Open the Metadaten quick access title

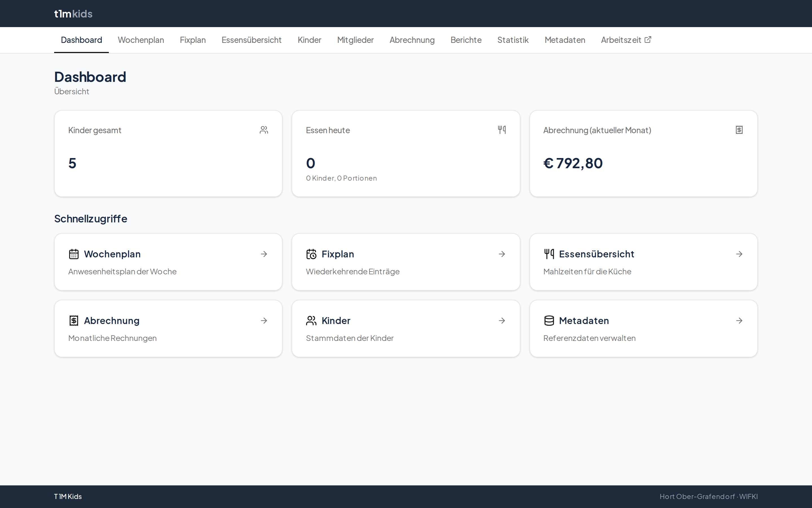(584, 321)
